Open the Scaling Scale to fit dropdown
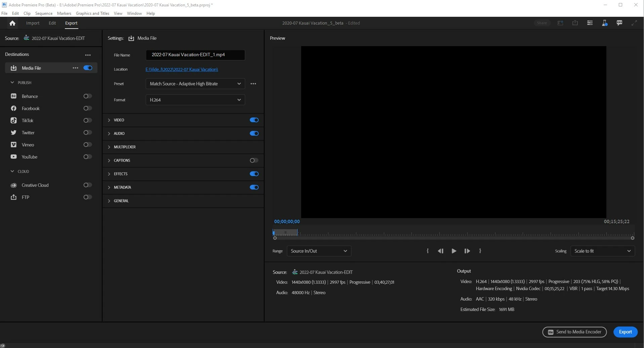 (603, 251)
